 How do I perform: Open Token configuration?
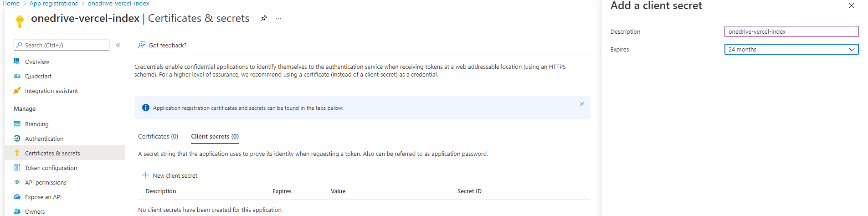tap(51, 168)
